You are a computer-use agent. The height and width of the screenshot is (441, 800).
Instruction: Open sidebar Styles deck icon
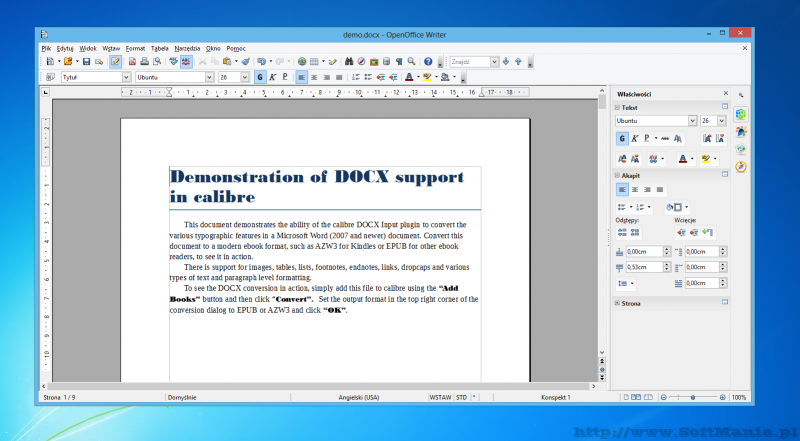pyautogui.click(x=741, y=132)
